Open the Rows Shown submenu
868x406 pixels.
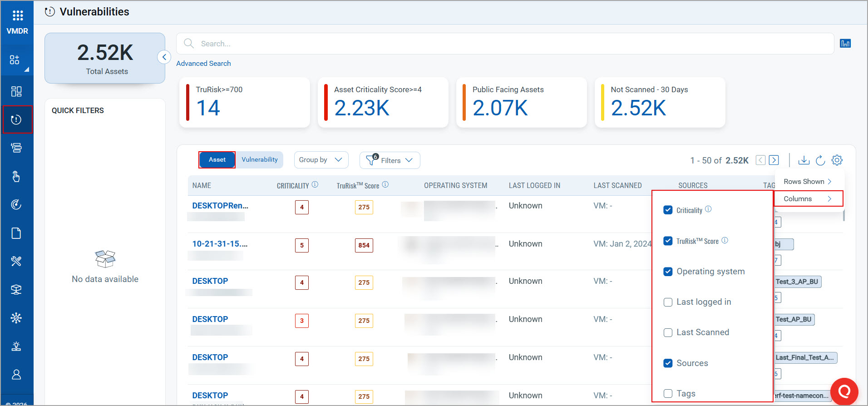tap(808, 182)
